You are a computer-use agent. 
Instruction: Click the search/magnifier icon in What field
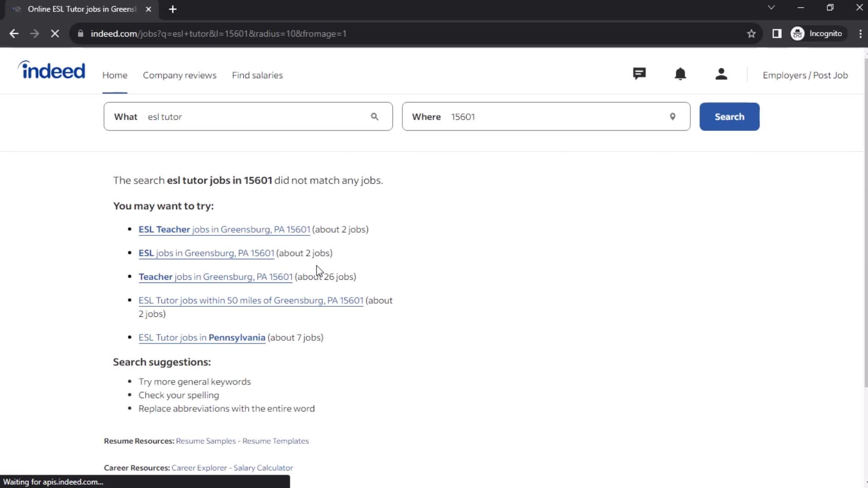[x=374, y=117]
